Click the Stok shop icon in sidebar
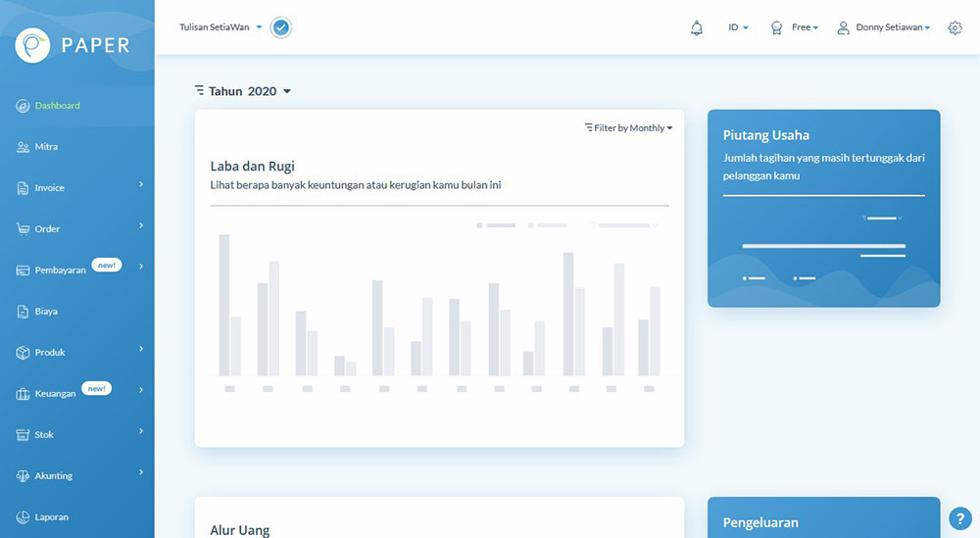This screenshot has width=980, height=538. tap(23, 435)
